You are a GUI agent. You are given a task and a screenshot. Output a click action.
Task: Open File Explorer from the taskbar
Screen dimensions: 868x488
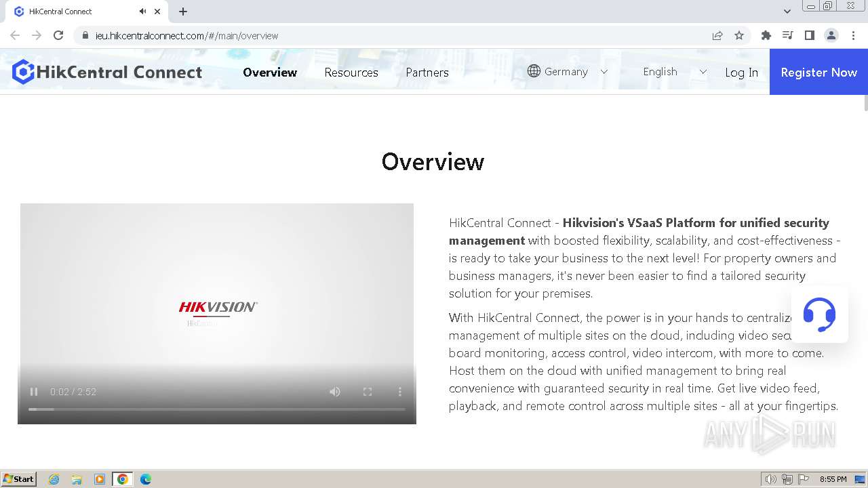(77, 479)
